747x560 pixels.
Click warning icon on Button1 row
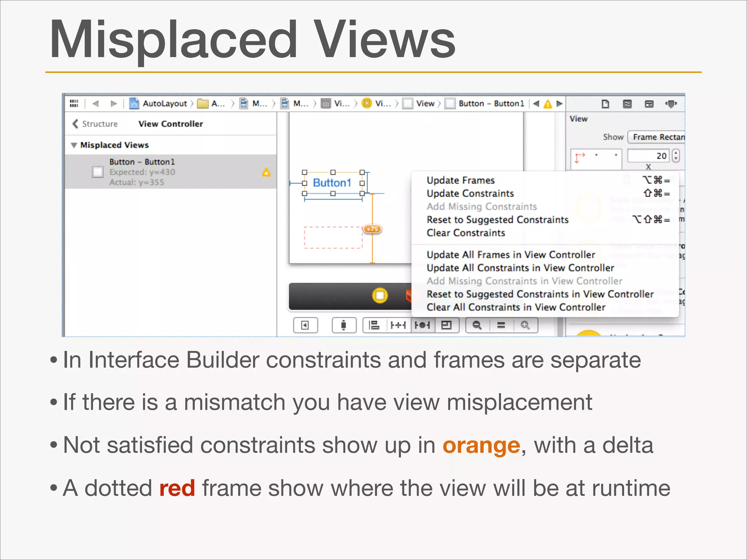coord(266,172)
